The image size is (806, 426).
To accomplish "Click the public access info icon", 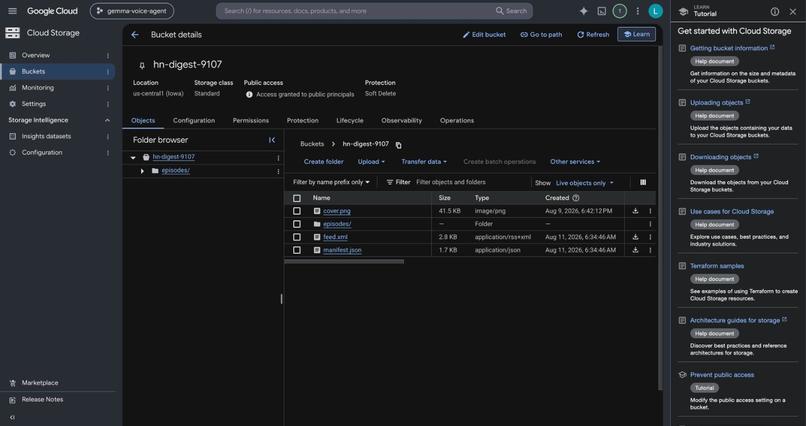I will 249,95.
